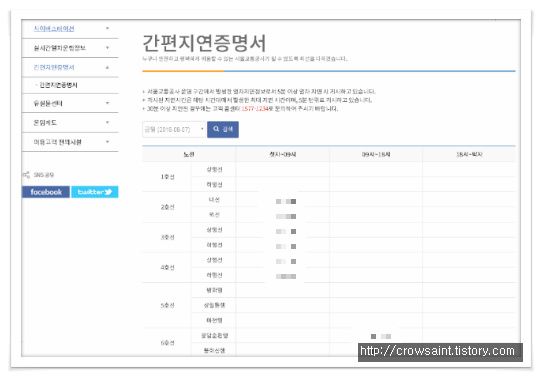The height and width of the screenshot is (377, 542).
Task: Expand the 유실물센터 menu arrow
Action: 107,103
